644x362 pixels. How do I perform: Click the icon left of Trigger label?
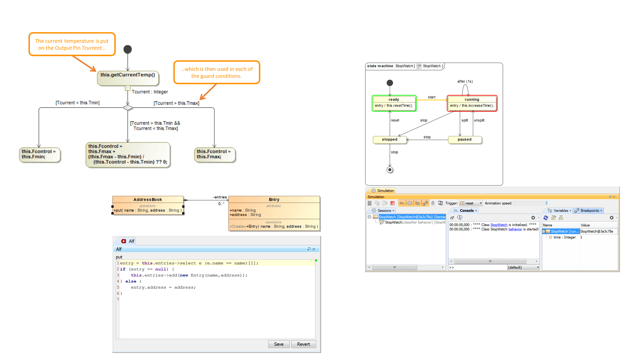coord(440,203)
